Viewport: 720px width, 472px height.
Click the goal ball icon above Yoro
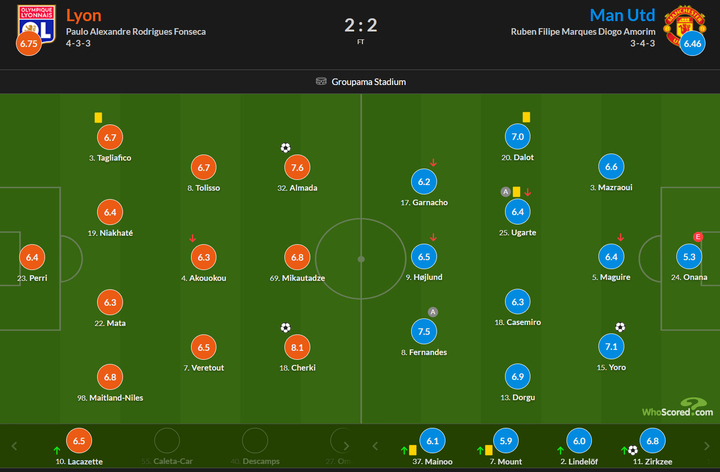tap(620, 327)
